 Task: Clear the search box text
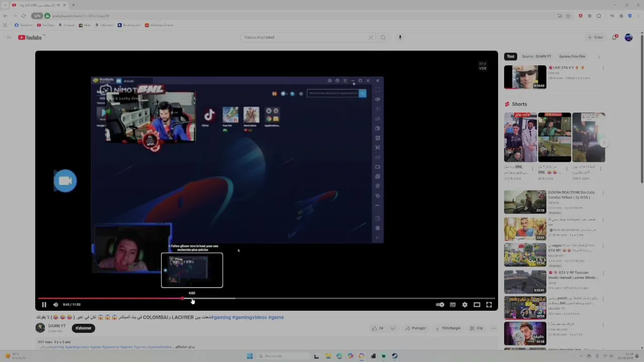coord(371,37)
